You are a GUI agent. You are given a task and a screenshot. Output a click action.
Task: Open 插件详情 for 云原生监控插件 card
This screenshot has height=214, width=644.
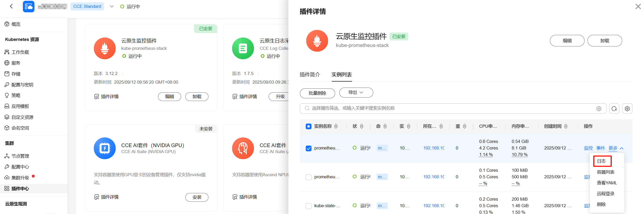(x=106, y=97)
